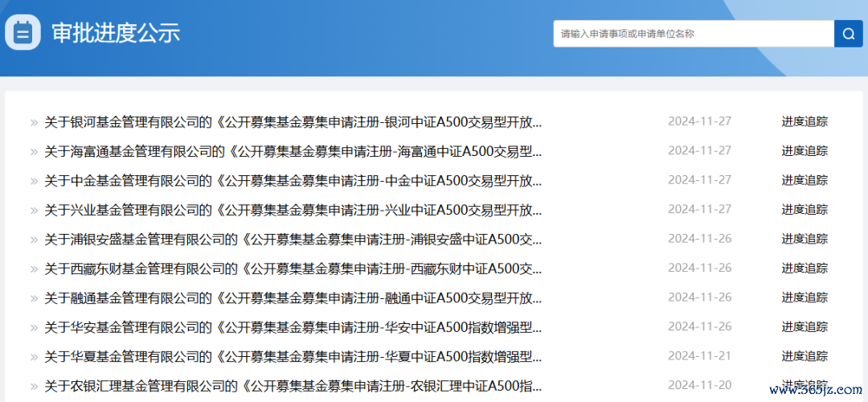
Task: Click the 2024-11-26 date in 华安基金 row
Action: (x=700, y=326)
